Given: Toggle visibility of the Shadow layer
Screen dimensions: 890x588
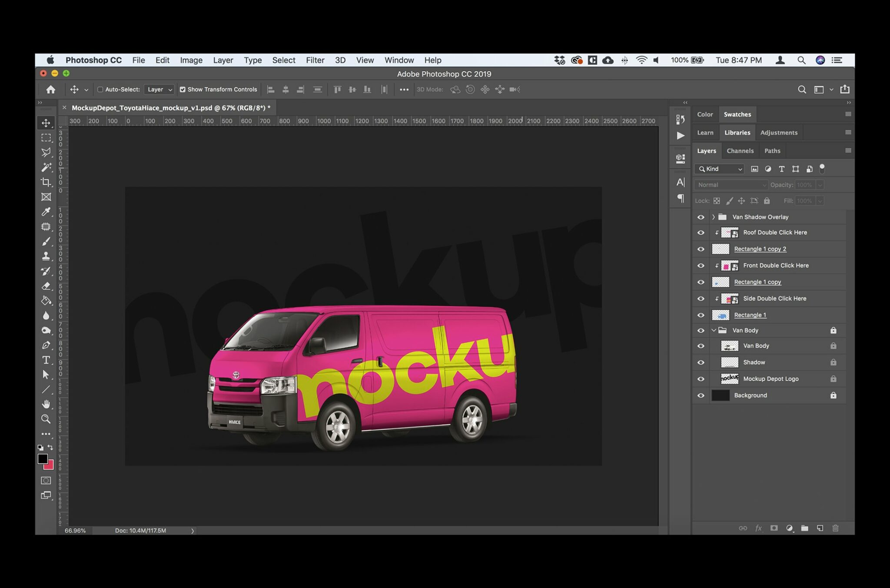Looking at the screenshot, I should point(701,362).
